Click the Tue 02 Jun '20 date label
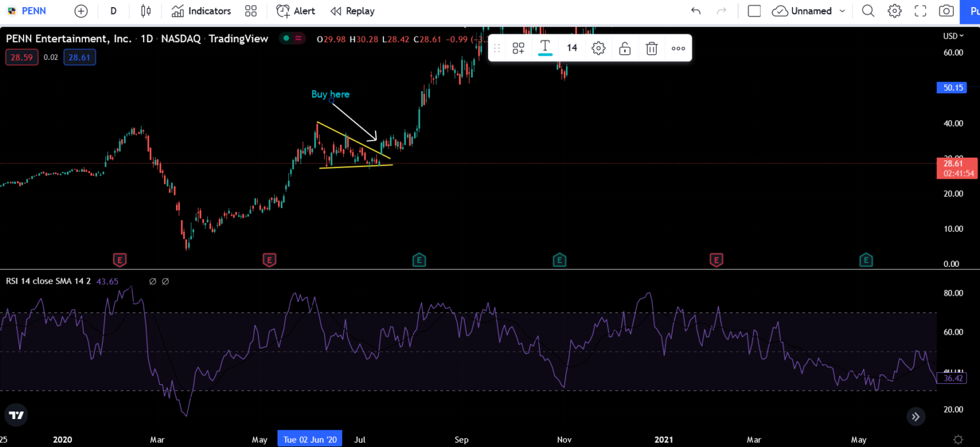The width and height of the screenshot is (980, 447). tap(309, 439)
